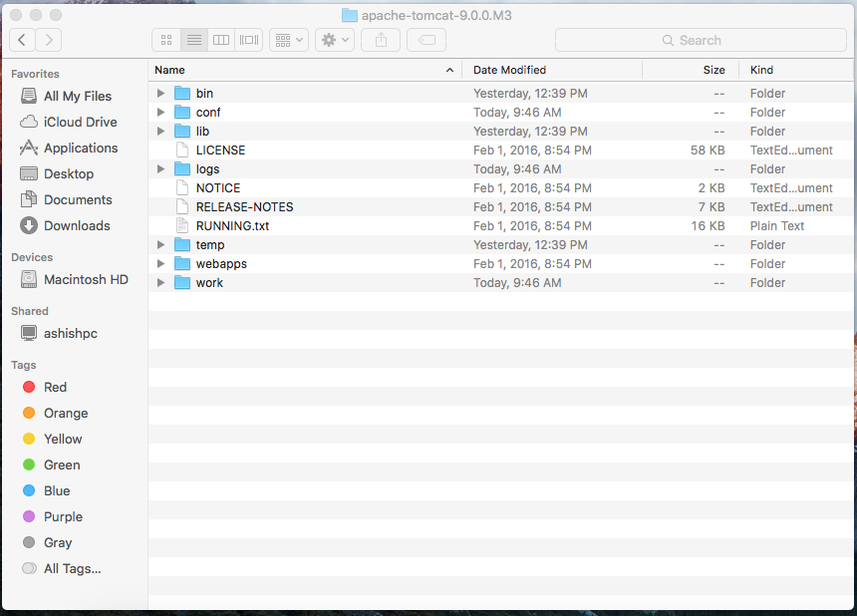Click the Edit Tags toolbar button
The width and height of the screenshot is (857, 616).
427,40
